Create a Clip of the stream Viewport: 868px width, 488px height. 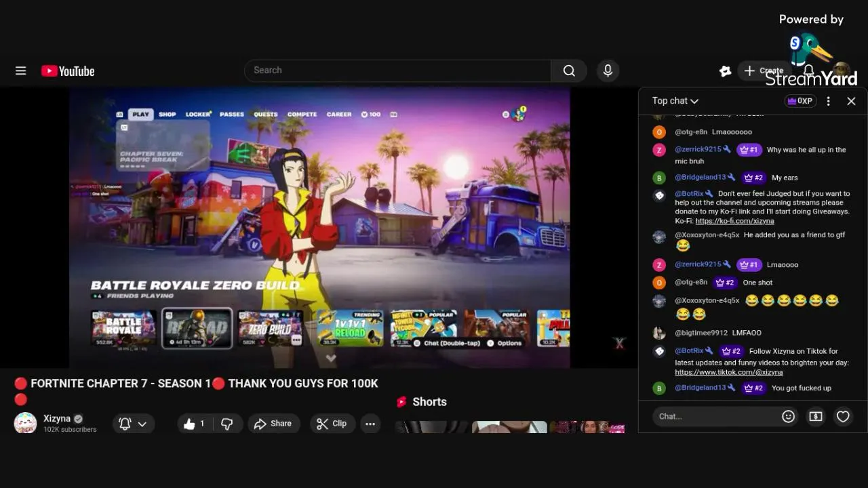(332, 424)
